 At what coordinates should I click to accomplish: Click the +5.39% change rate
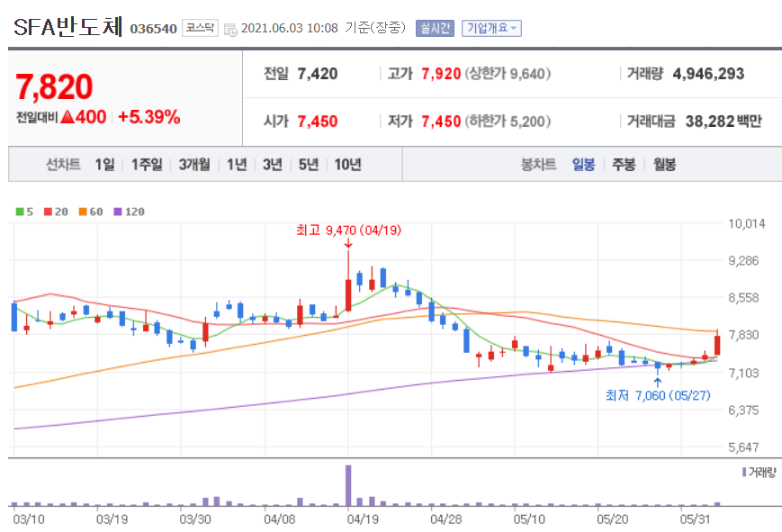pyautogui.click(x=149, y=117)
